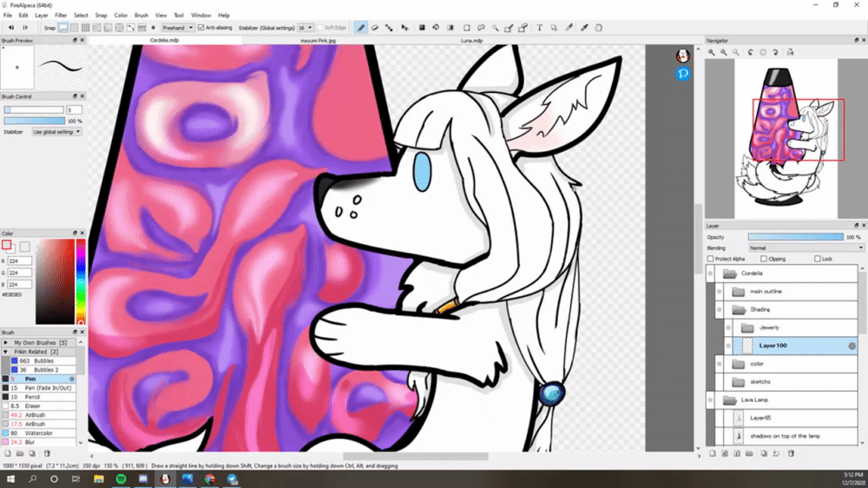Switch to the Luna.mdp tab
The height and width of the screenshot is (488, 868).
(x=471, y=41)
